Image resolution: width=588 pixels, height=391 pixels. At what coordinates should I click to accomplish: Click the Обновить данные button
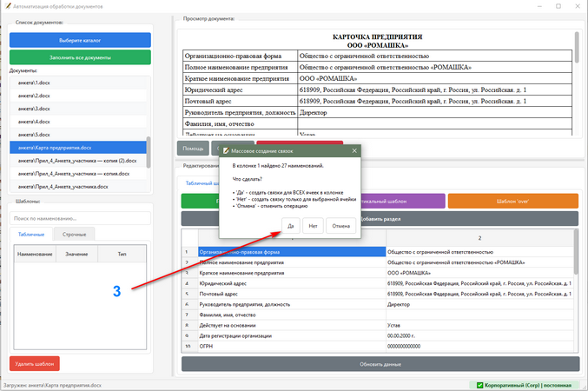380,364
